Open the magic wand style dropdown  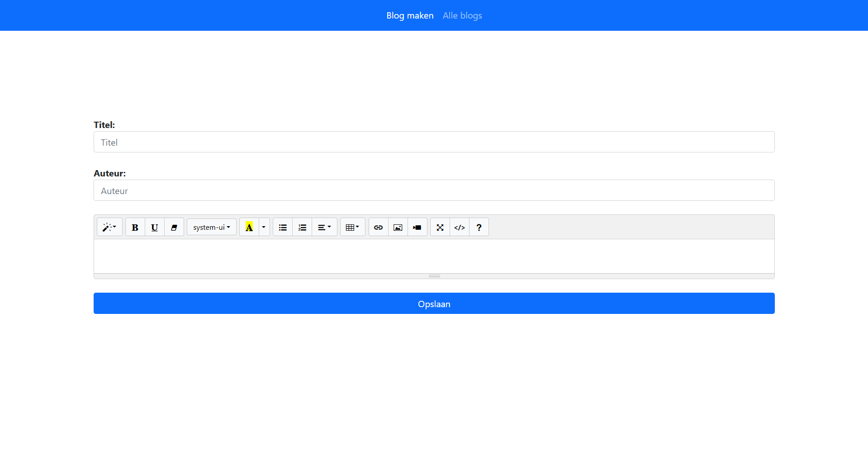[109, 228]
